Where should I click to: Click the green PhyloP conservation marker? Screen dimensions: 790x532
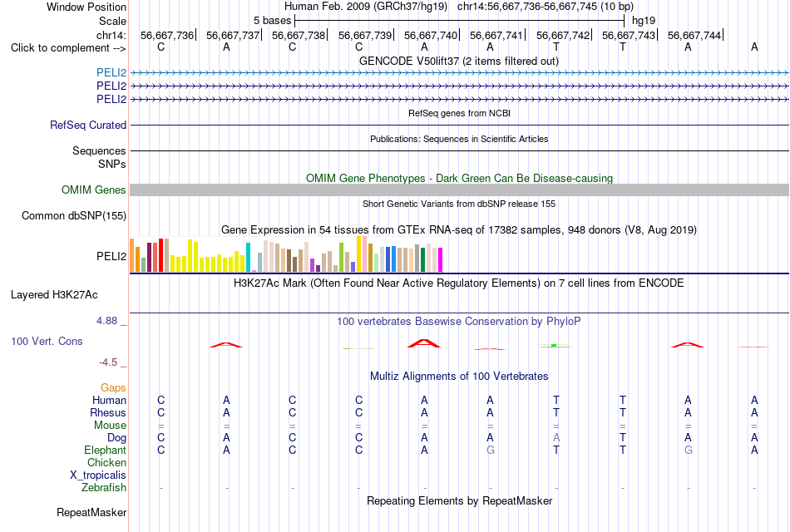pos(554,345)
